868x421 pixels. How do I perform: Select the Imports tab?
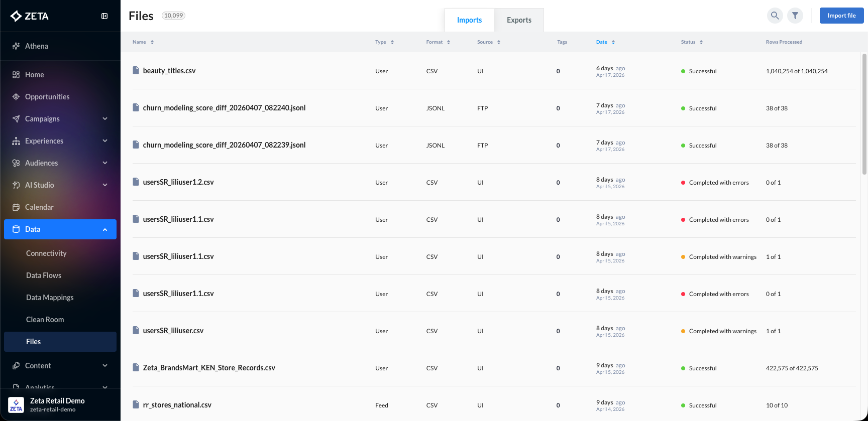[x=469, y=20]
